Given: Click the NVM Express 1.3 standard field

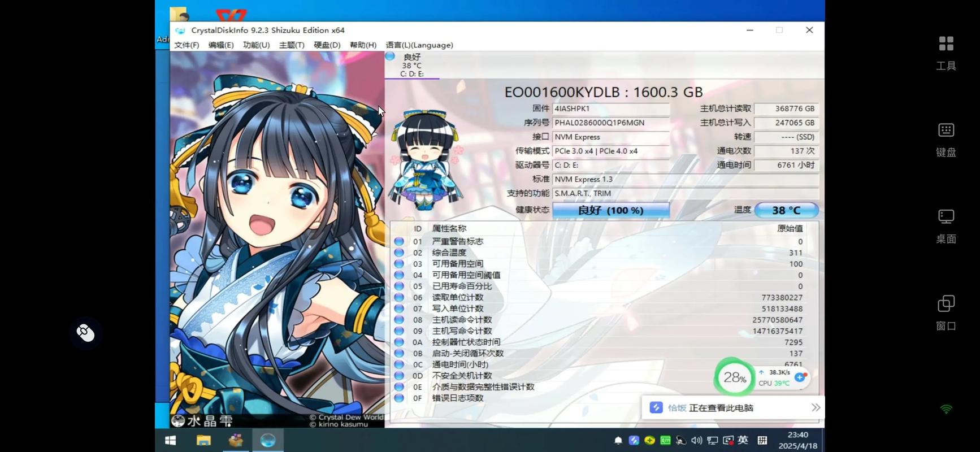Looking at the screenshot, I should point(686,179).
